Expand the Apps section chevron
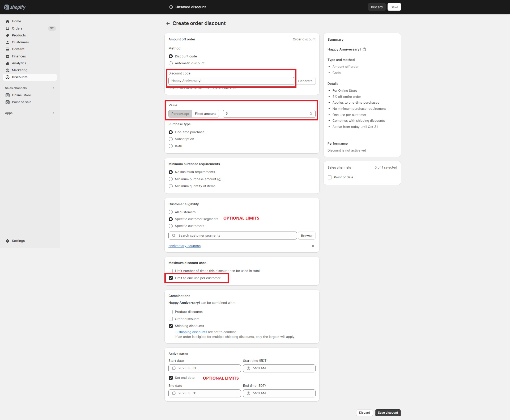The image size is (510, 420). 54,113
